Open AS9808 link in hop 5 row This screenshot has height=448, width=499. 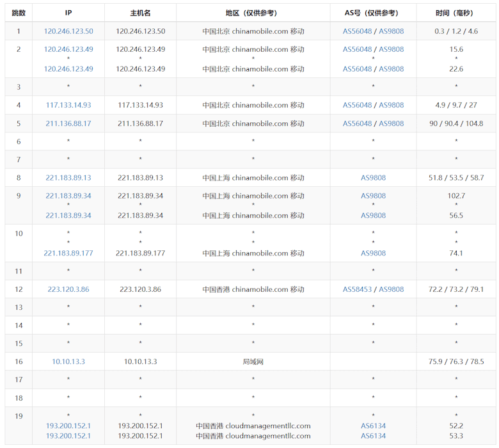coord(391,124)
